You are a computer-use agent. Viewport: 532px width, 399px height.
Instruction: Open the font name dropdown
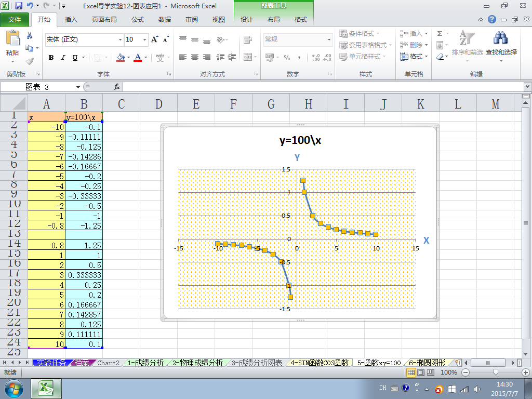[120, 39]
